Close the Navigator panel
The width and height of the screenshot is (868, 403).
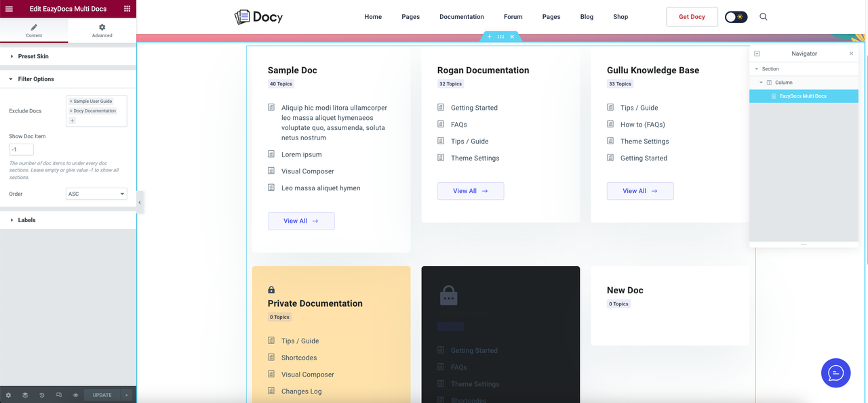tap(852, 54)
